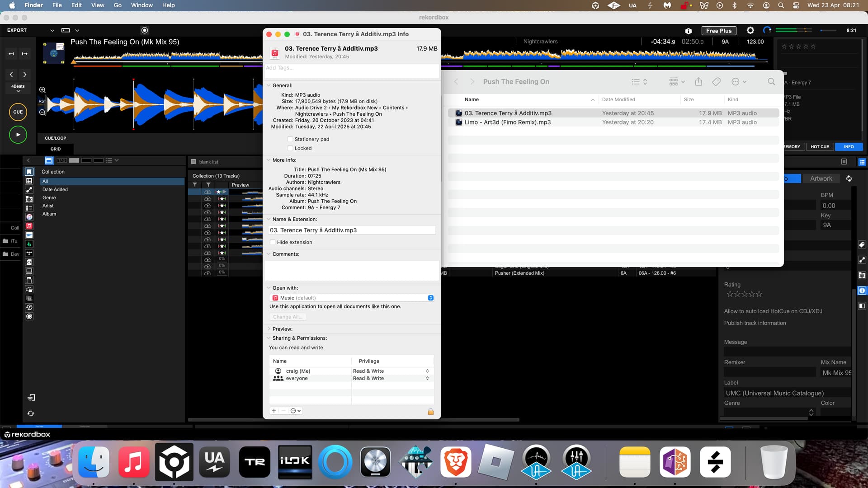Open the Related Tracks icon in rekordbox sidebar
This screenshot has width=868, height=488.
pyautogui.click(x=29, y=190)
